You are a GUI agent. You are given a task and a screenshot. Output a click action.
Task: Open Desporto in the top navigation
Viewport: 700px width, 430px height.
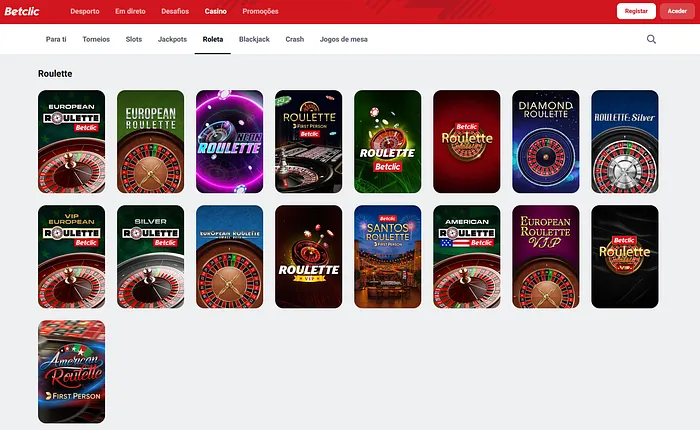coord(85,11)
